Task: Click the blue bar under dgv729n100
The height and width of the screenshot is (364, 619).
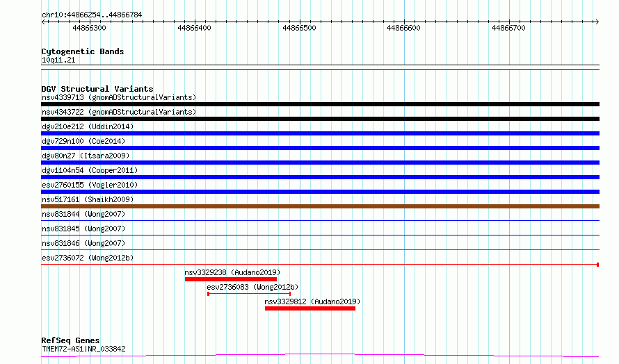Action: 320,148
